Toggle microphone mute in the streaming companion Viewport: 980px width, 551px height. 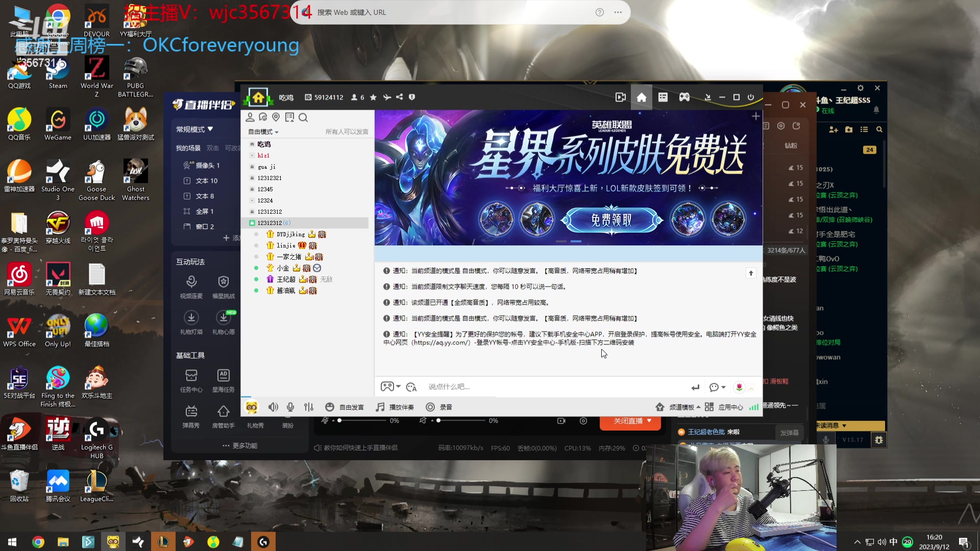[325, 420]
